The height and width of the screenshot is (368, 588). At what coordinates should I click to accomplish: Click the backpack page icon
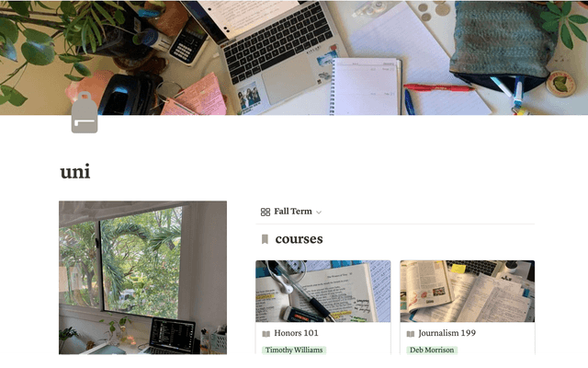pos(85,112)
